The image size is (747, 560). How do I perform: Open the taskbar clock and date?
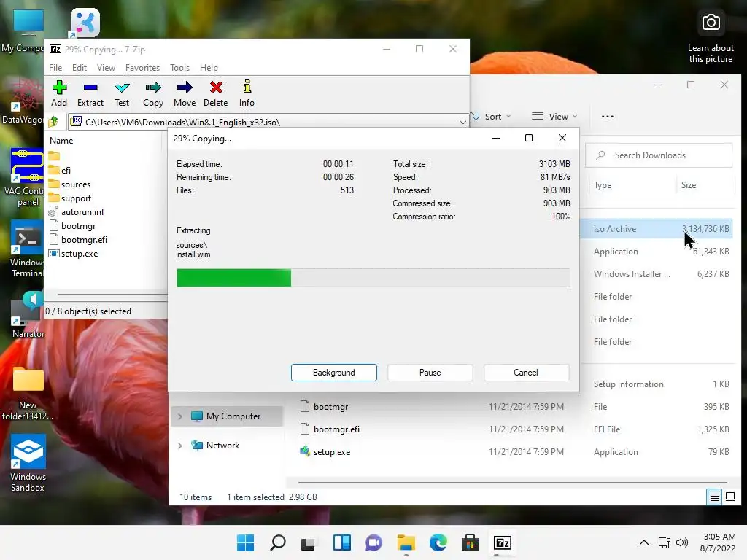pyautogui.click(x=718, y=542)
